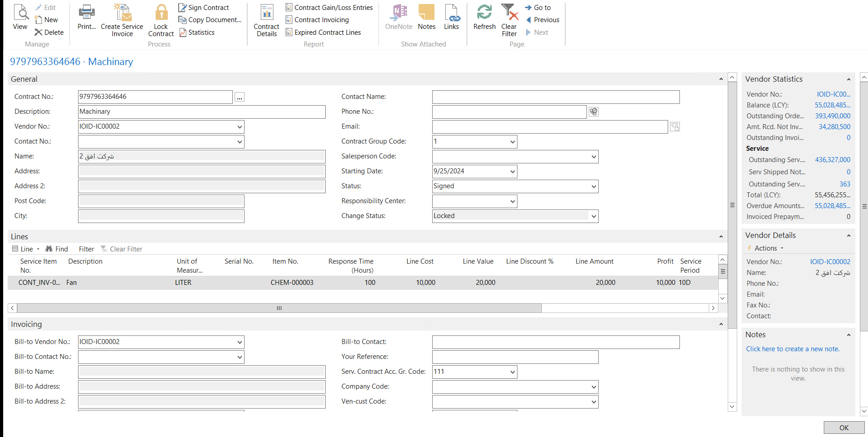Open the Status dropdown showing Signed
The width and height of the screenshot is (868, 437).
click(594, 186)
